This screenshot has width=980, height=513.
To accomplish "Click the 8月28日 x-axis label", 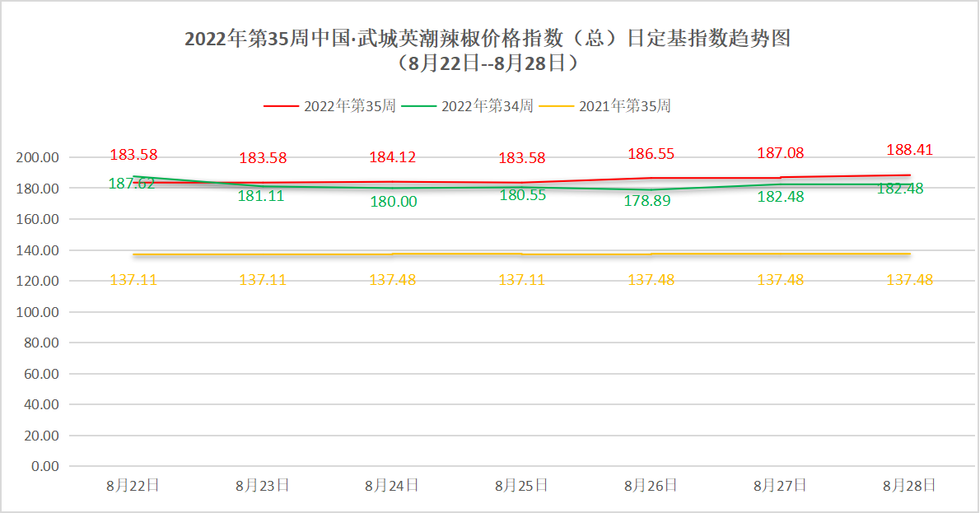I will (909, 486).
